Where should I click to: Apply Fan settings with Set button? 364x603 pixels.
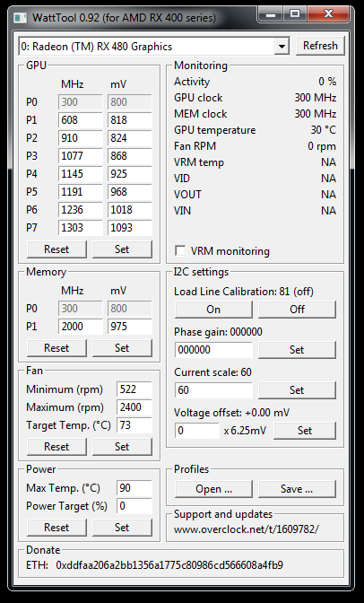pos(122,447)
